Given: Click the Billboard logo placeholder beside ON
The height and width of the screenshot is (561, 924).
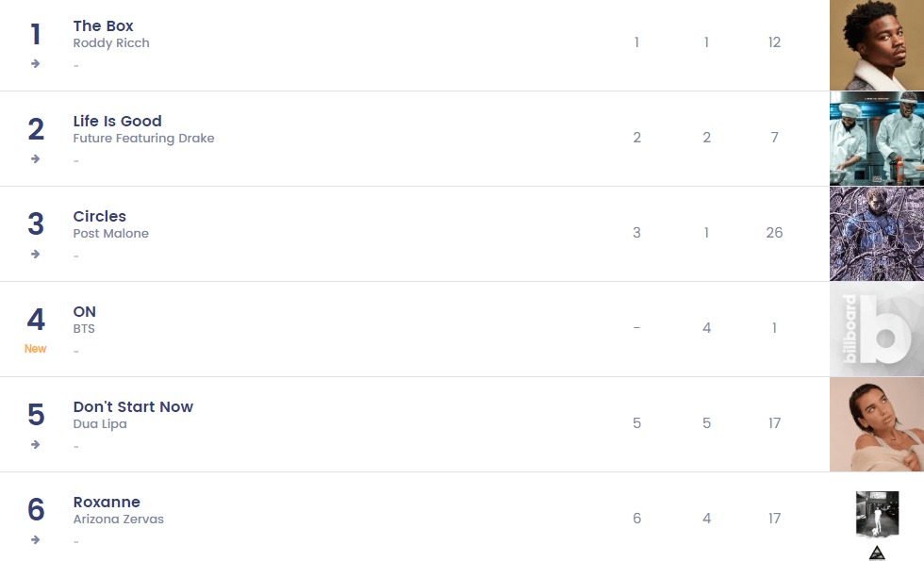Looking at the screenshot, I should point(877,329).
